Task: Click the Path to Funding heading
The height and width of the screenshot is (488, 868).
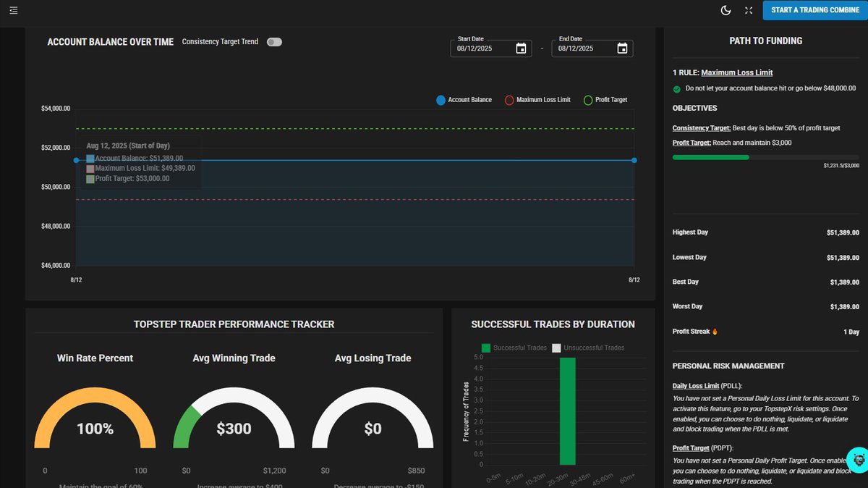Action: click(x=765, y=41)
